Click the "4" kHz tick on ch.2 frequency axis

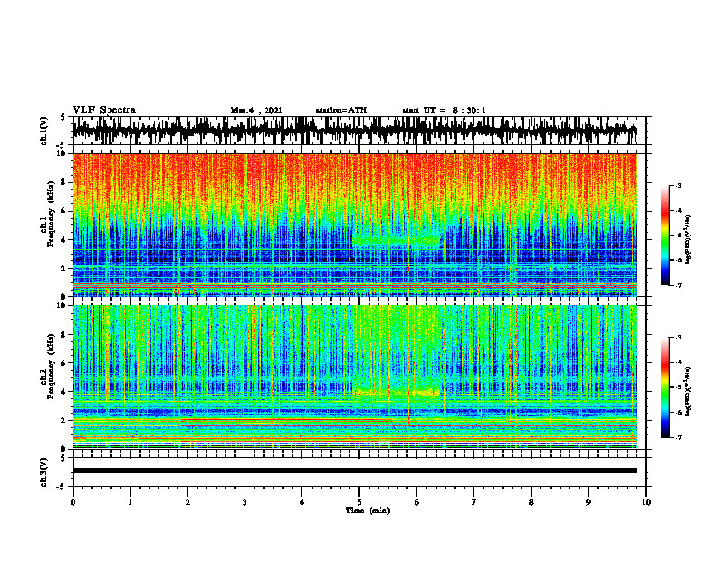pyautogui.click(x=63, y=392)
